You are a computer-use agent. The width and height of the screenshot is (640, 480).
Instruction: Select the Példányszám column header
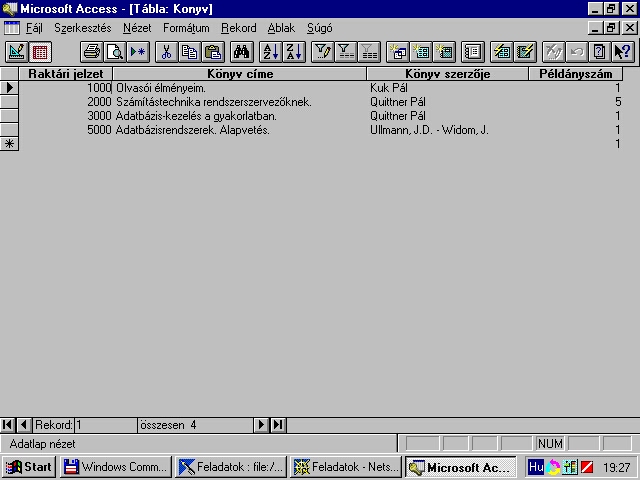tap(576, 74)
